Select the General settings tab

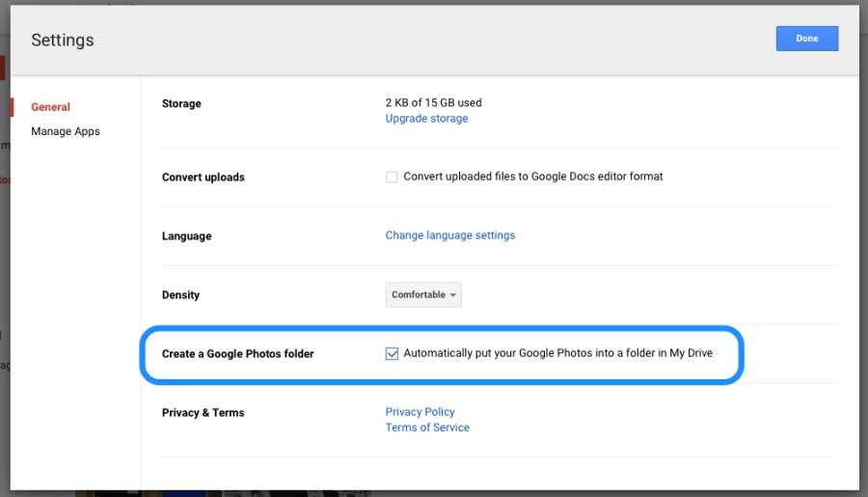click(x=50, y=107)
